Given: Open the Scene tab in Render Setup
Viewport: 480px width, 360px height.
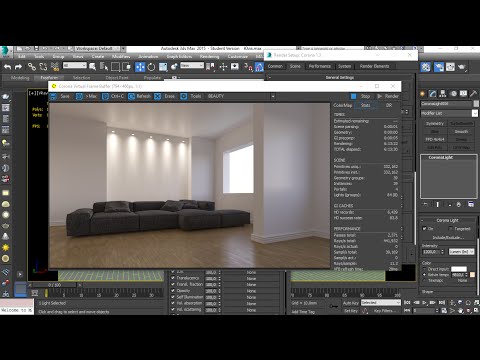Looking at the screenshot, I should 295,66.
